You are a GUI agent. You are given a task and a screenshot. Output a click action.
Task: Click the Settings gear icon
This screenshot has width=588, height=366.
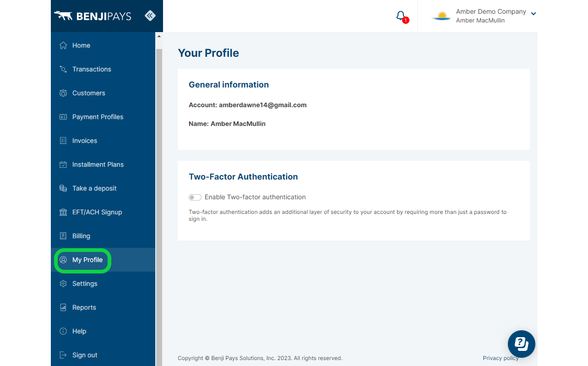[63, 284]
